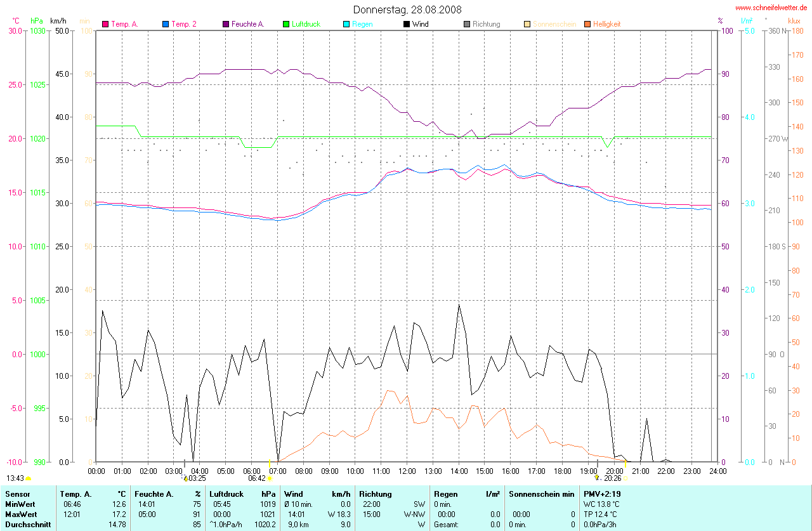Click the sunrise marker icon at 06:42
Viewport: 812px width, 531px height.
point(270,478)
